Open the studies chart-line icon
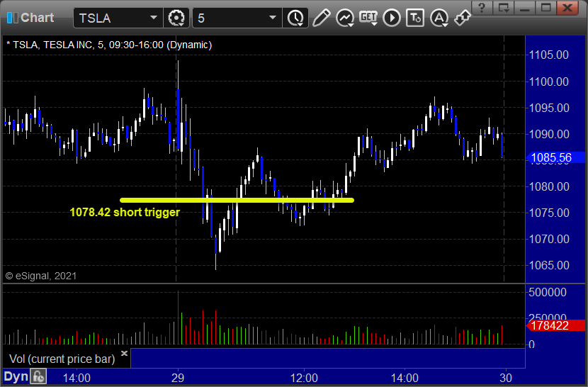Image resolution: width=588 pixels, height=387 pixels. pos(344,18)
